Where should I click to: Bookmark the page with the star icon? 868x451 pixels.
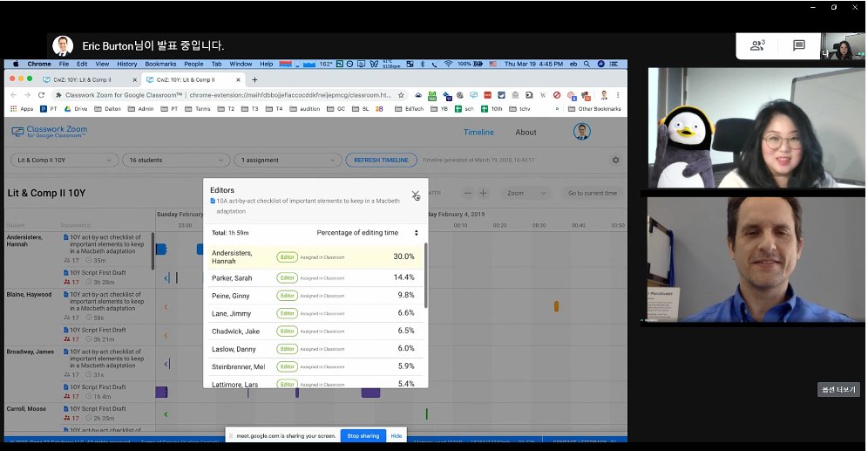coord(402,95)
